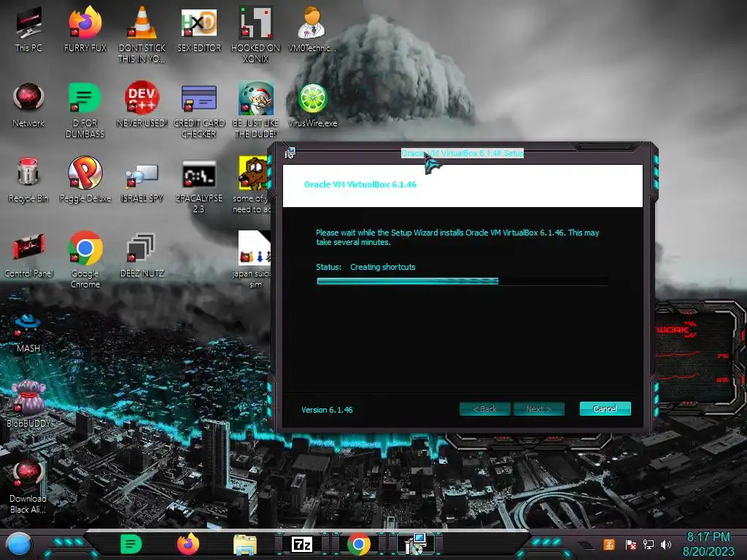Open the Recycle Bin
747x560 pixels.
tap(28, 180)
